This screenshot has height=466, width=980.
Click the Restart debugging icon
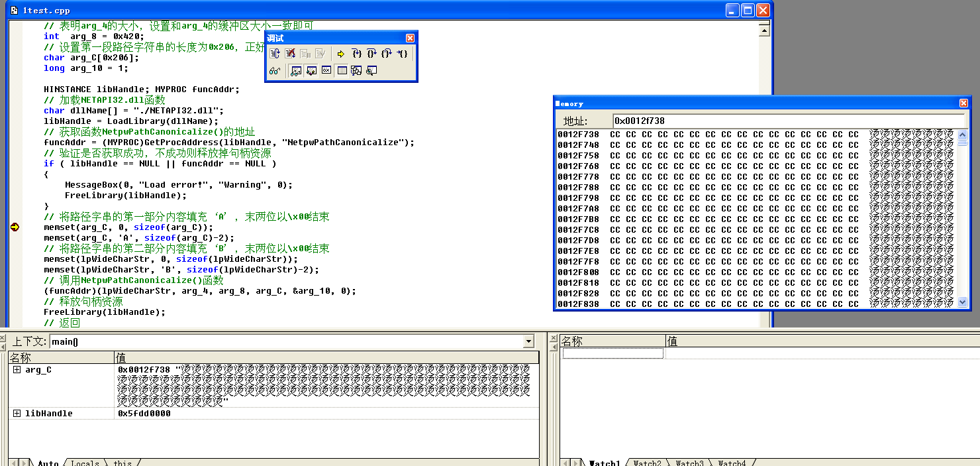(275, 54)
